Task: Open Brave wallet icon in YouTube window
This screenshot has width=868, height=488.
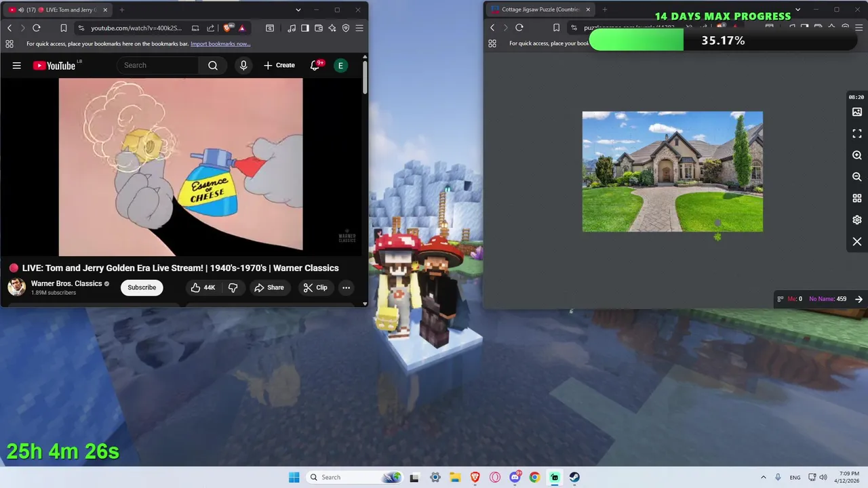Action: coord(318,28)
